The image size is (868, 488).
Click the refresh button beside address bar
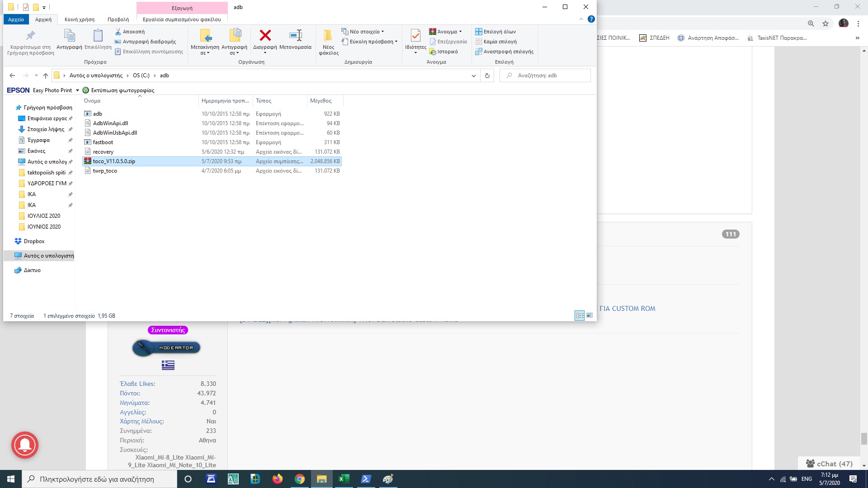[487, 75]
